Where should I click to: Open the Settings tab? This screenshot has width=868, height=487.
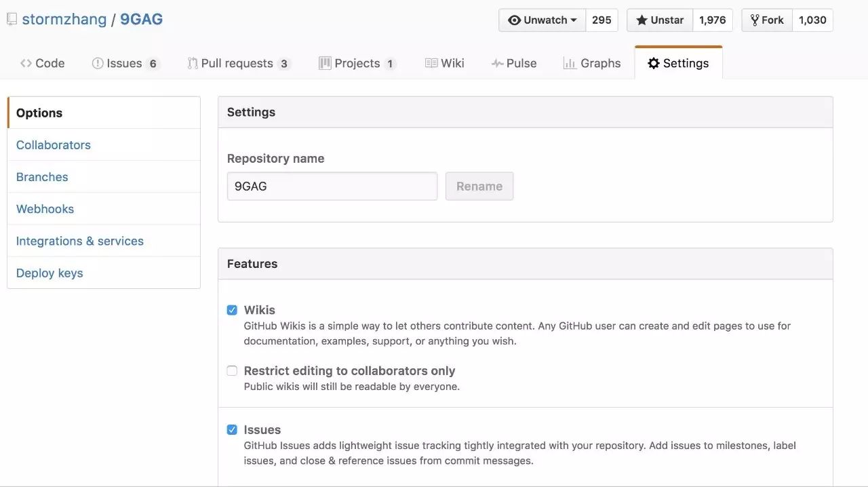pos(678,63)
